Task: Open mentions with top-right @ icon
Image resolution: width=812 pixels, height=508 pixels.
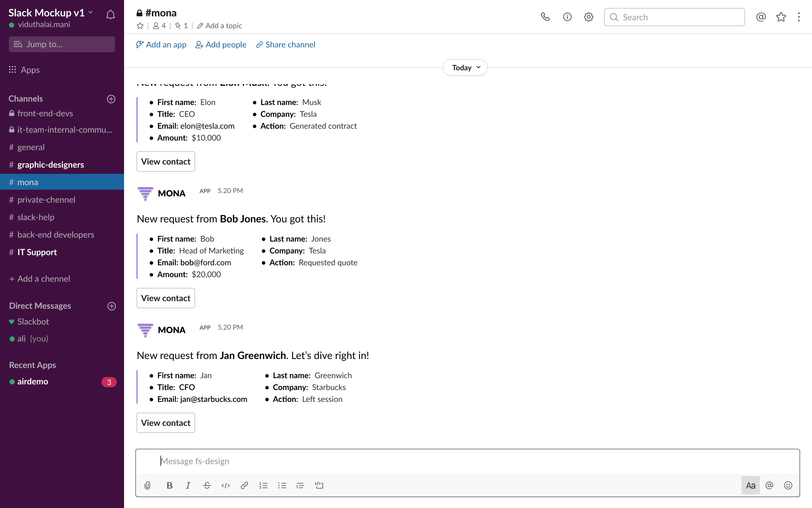Action: 761,17
